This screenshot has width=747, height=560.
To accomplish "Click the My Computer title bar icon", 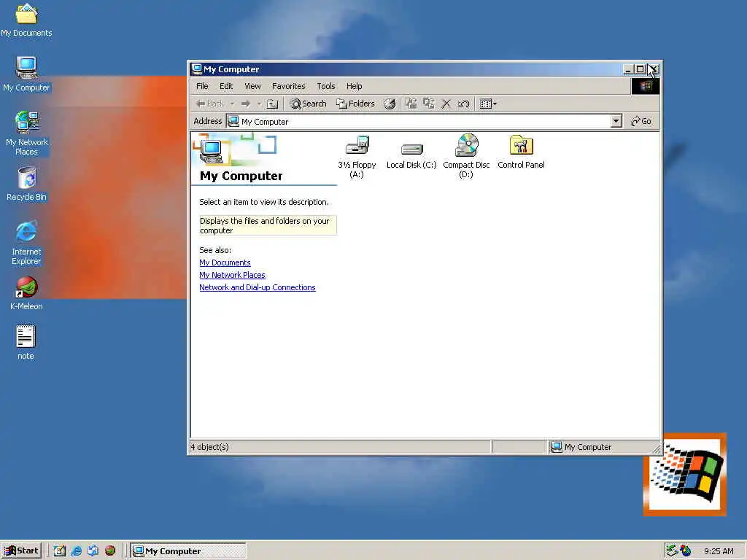I will [196, 69].
